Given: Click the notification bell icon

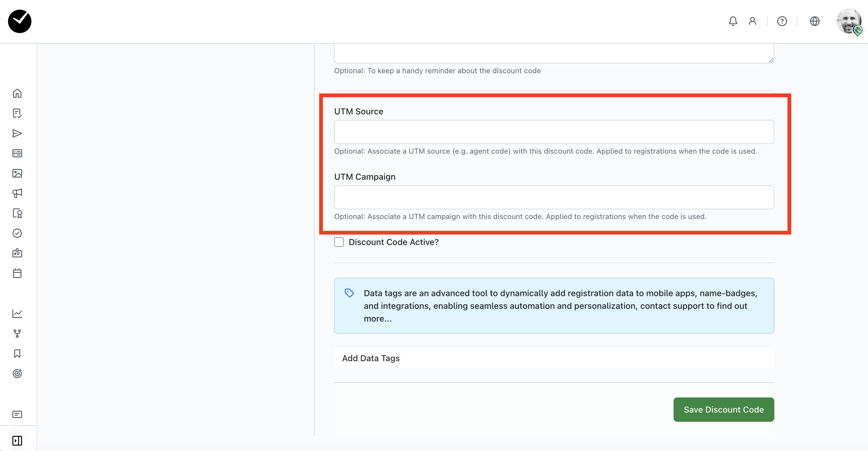Looking at the screenshot, I should point(733,21).
